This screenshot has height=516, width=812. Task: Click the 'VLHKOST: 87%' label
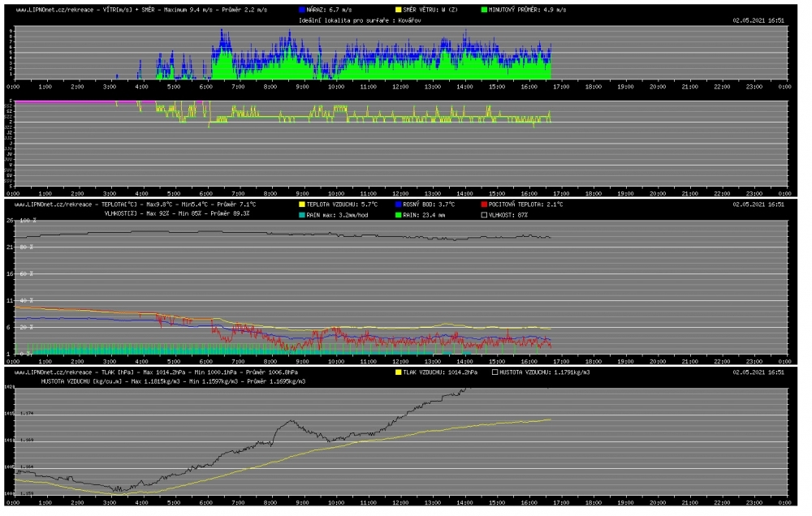click(508, 215)
